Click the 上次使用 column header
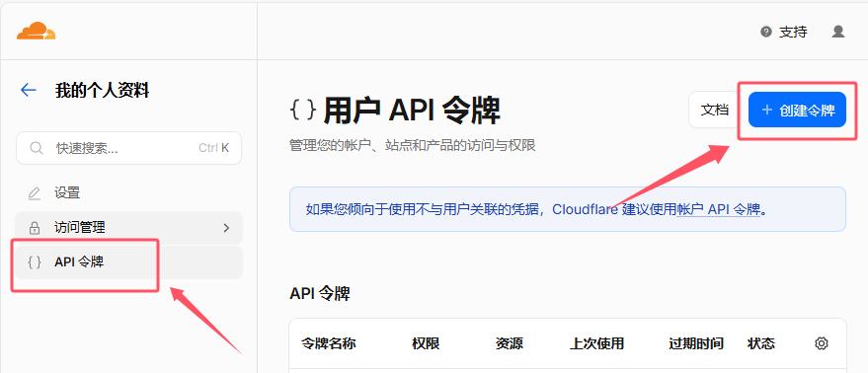Image resolution: width=868 pixels, height=373 pixels. point(596,343)
